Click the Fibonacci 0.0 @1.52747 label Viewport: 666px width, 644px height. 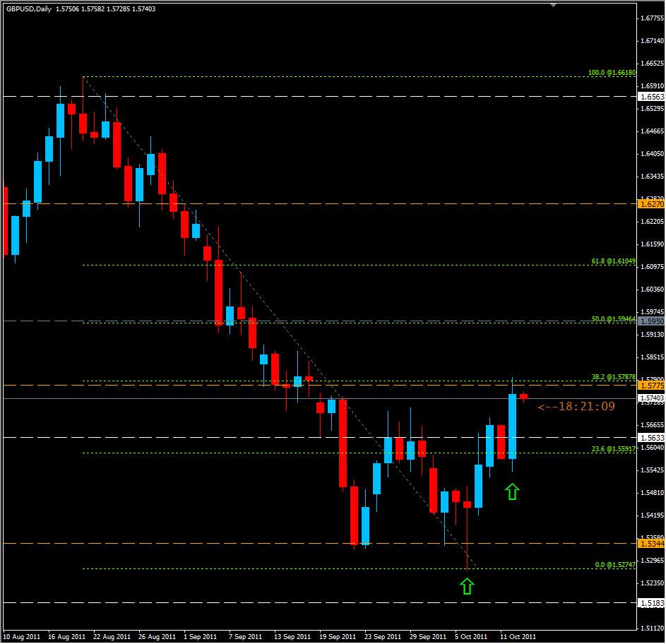tap(614, 565)
